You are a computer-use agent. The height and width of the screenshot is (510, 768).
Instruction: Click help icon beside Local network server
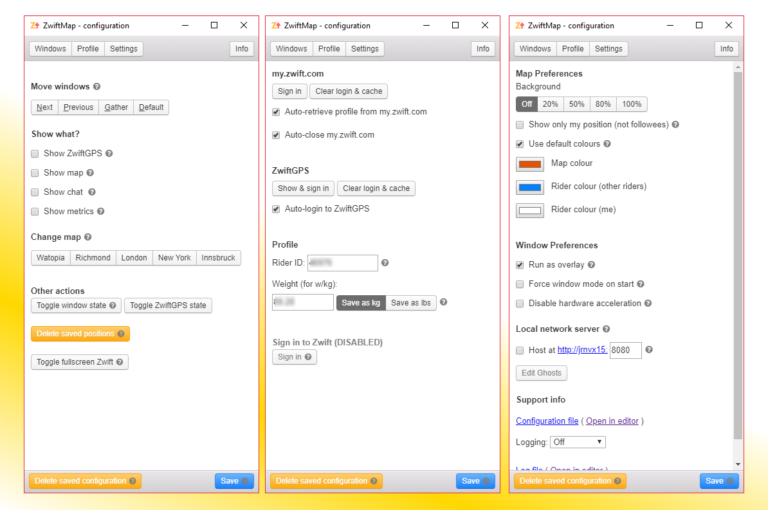[606, 329]
